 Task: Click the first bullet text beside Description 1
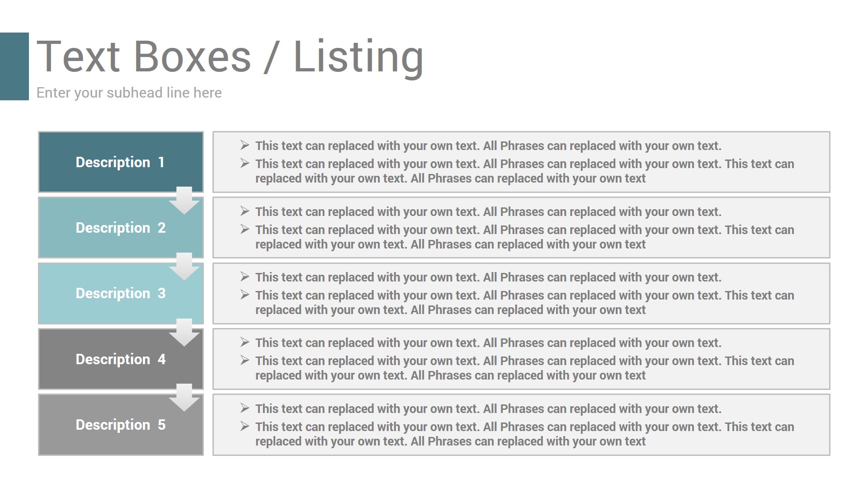488,146
